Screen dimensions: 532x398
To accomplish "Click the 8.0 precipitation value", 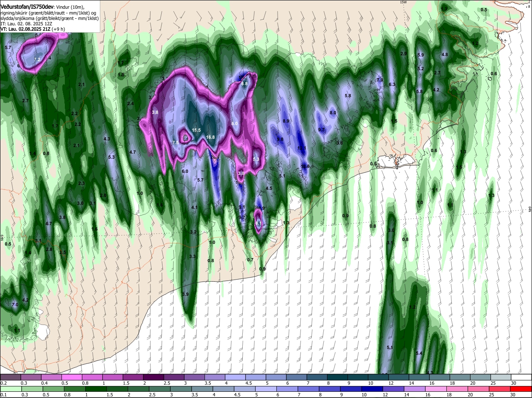I will click(333, 113).
